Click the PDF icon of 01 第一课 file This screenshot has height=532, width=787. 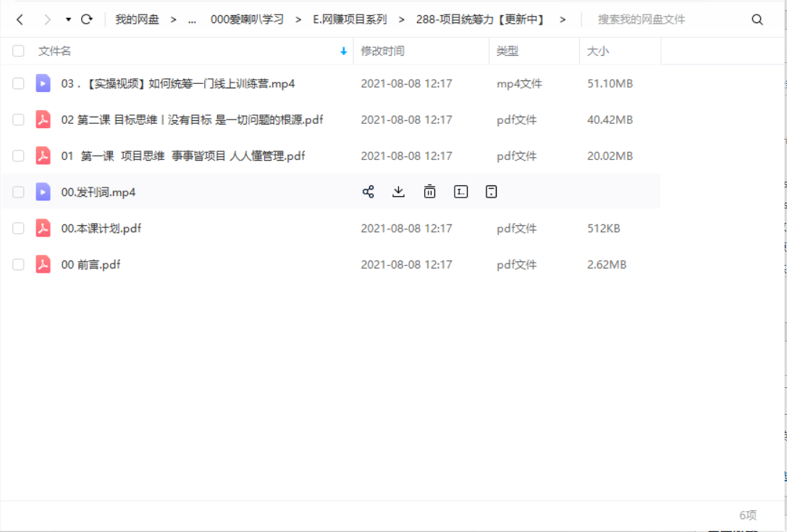tap(43, 156)
